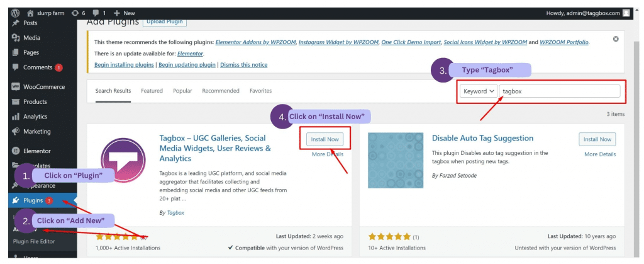
Task: Open Media in the sidebar
Action: click(31, 38)
